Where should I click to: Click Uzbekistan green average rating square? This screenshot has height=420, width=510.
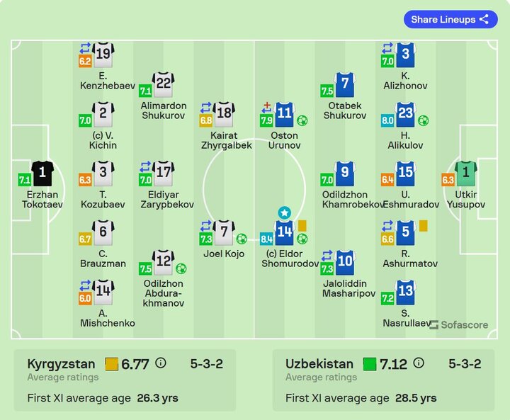click(x=370, y=364)
